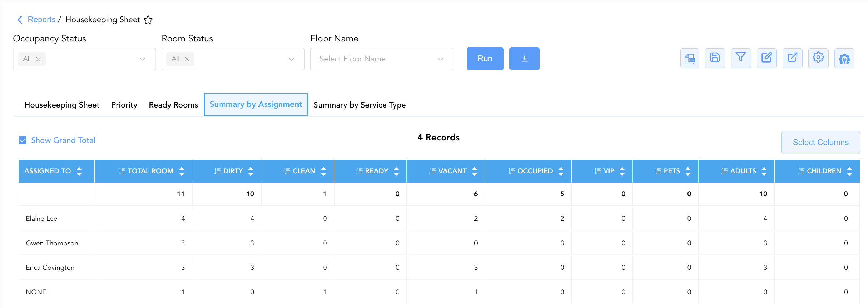The height and width of the screenshot is (308, 868).
Task: Switch to the Housekeeping Sheet tab
Action: coord(62,105)
